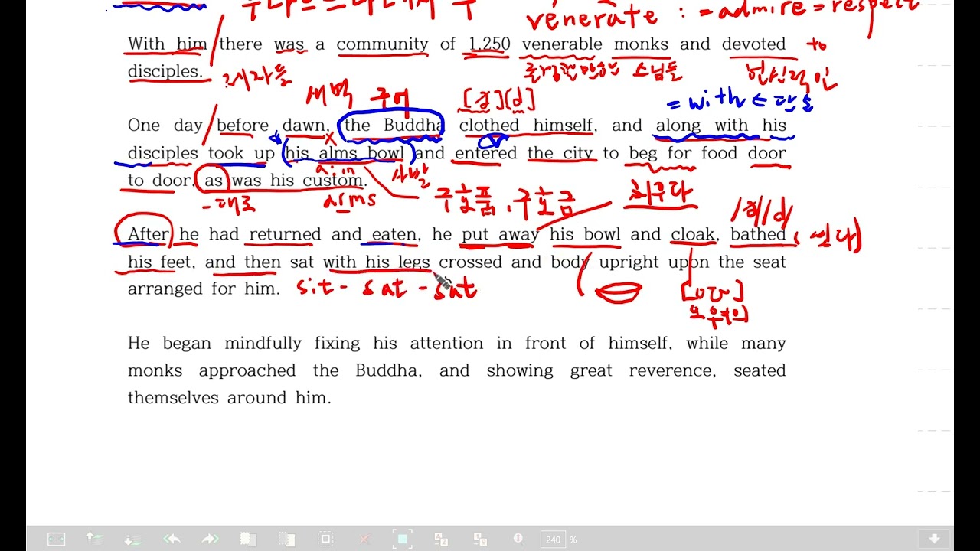Click the redo double-arrow icon
Viewport: 980px width, 551px height.
click(211, 539)
